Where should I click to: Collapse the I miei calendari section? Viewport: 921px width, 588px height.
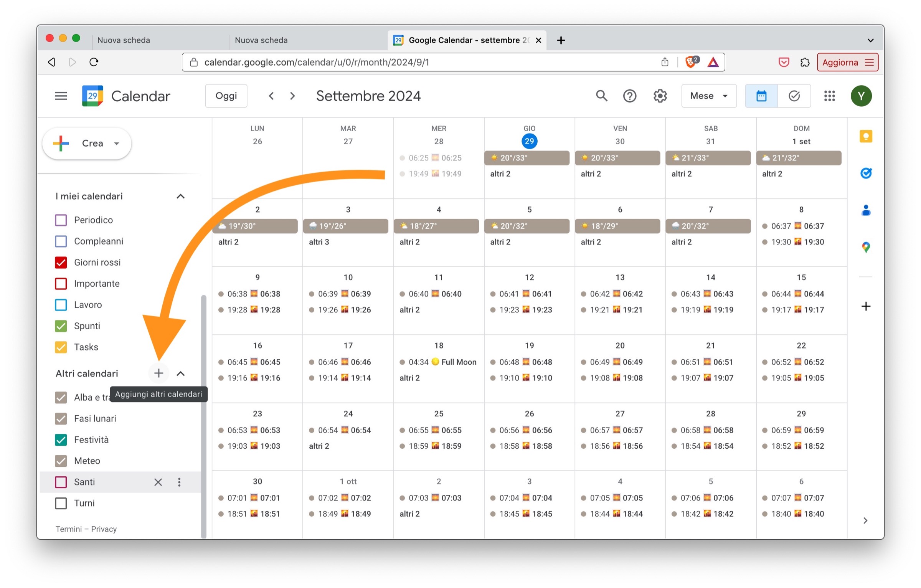point(180,197)
